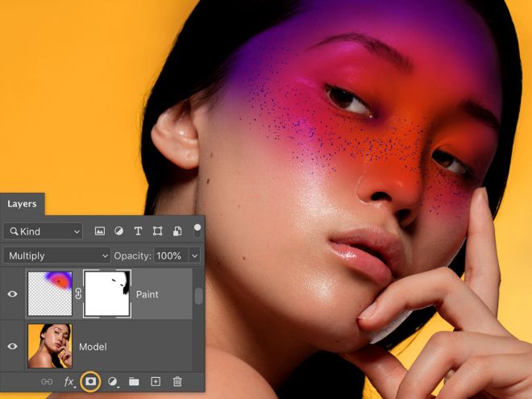Toggle the layer filtering switch

coord(197,231)
